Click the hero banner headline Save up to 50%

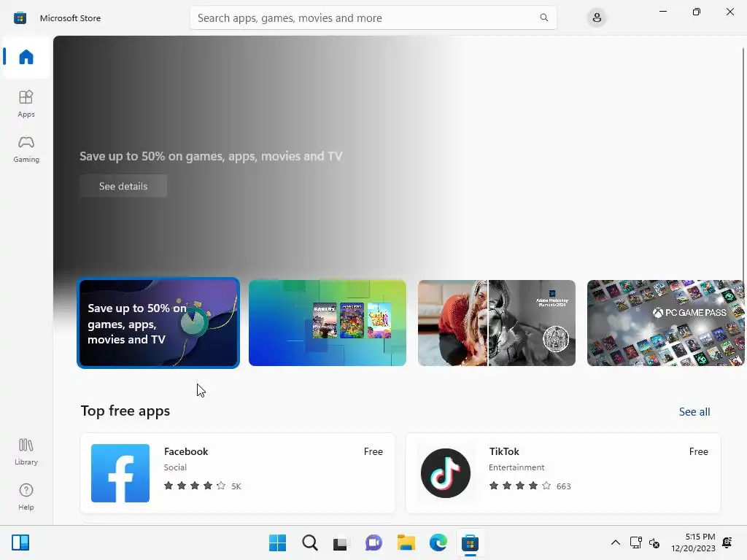(211, 156)
